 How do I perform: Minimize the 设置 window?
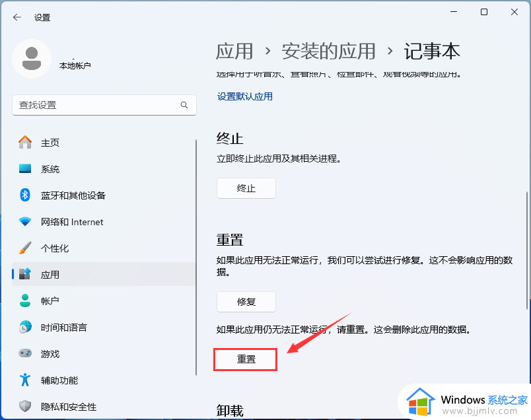[454, 12]
